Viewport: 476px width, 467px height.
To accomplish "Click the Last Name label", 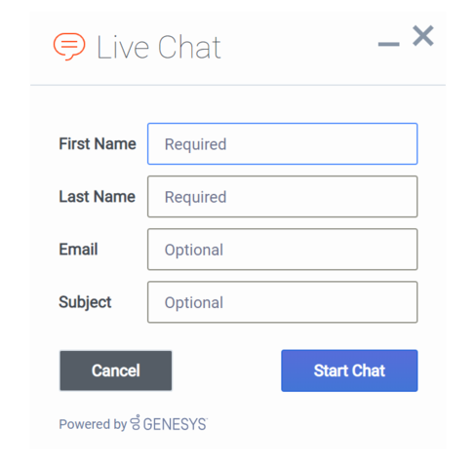I will 97,197.
